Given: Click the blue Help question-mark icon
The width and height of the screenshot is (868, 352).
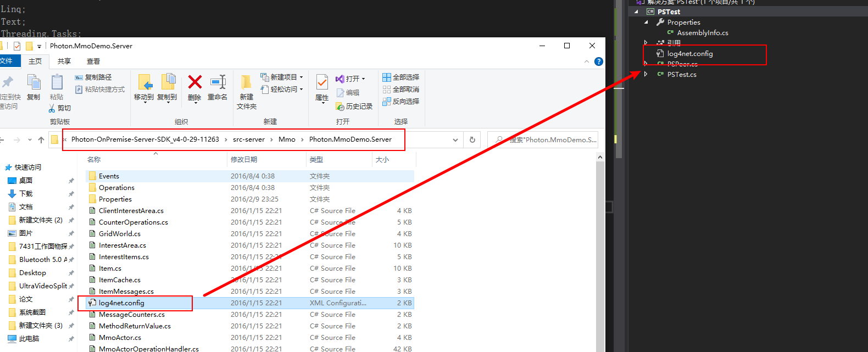Looking at the screenshot, I should [x=599, y=62].
